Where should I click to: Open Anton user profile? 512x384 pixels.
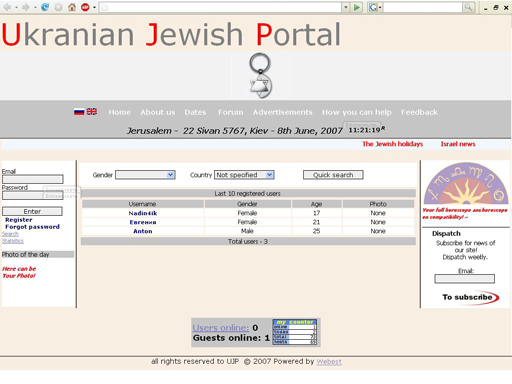pos(143,231)
